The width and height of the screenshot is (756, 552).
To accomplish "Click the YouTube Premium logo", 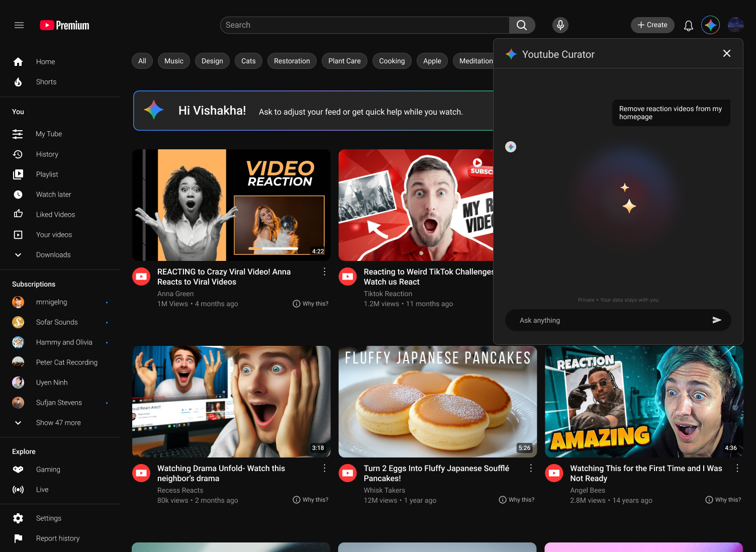I will tap(64, 25).
